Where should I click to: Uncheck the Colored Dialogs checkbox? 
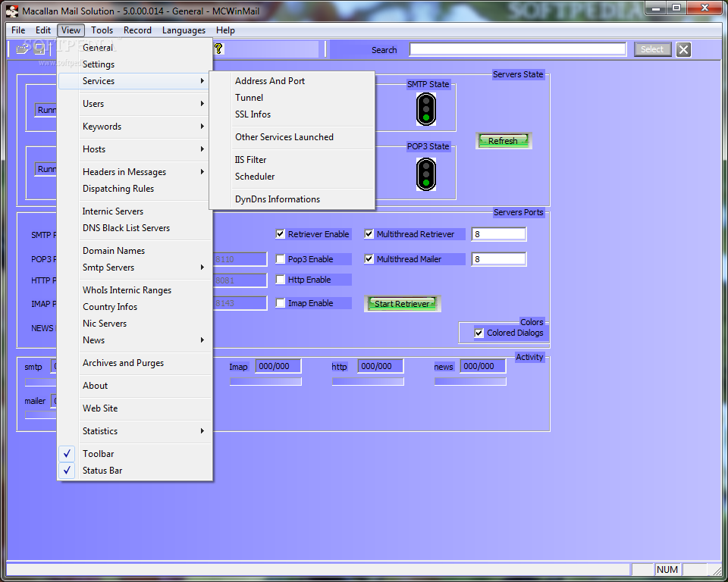[479, 333]
